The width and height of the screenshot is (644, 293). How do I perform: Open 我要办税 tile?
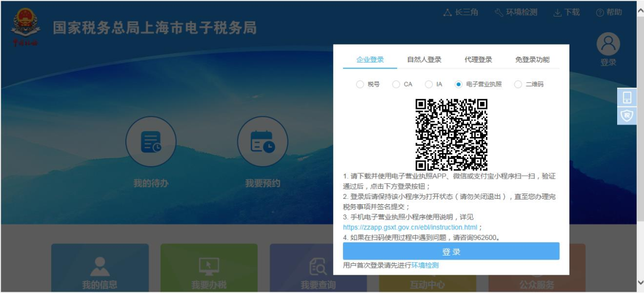[209, 269]
